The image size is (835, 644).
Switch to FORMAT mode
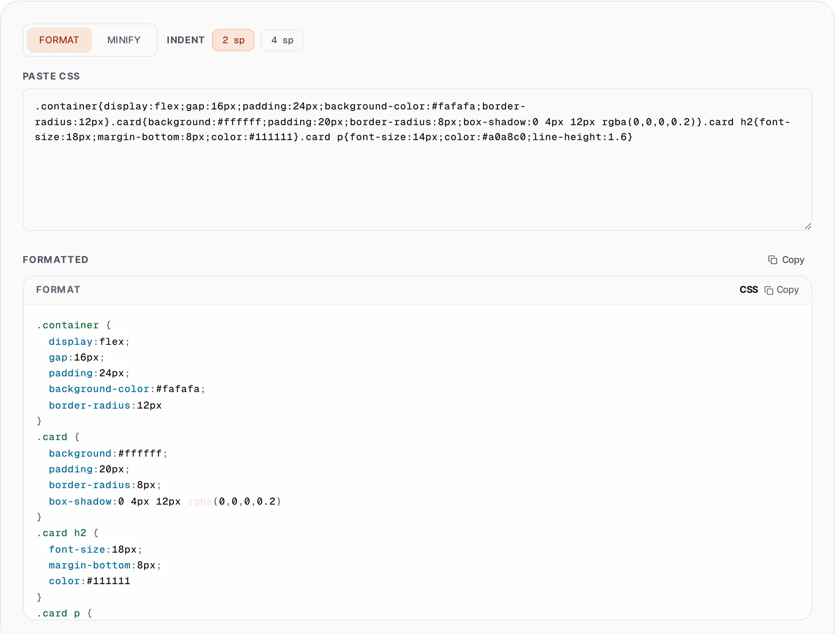tap(59, 40)
